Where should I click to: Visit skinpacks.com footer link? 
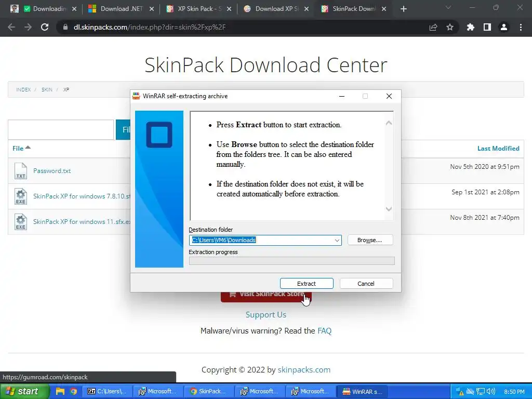tap(304, 370)
